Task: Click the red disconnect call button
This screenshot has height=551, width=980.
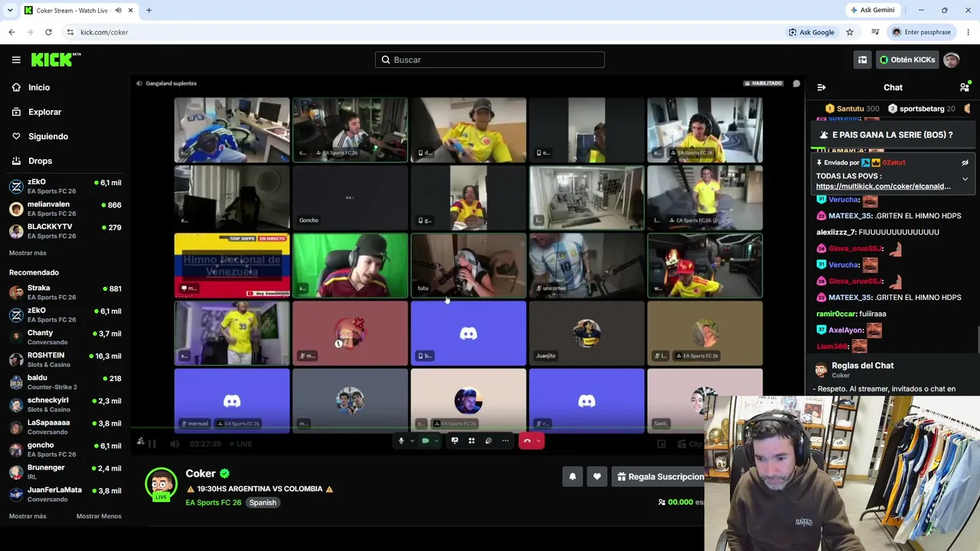Action: tap(527, 441)
